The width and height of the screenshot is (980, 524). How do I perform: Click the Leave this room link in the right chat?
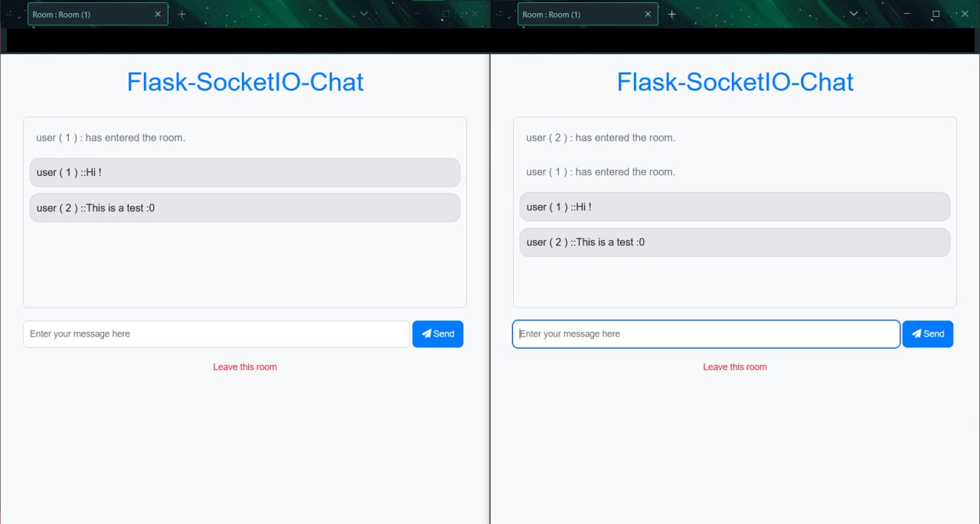pyautogui.click(x=735, y=366)
